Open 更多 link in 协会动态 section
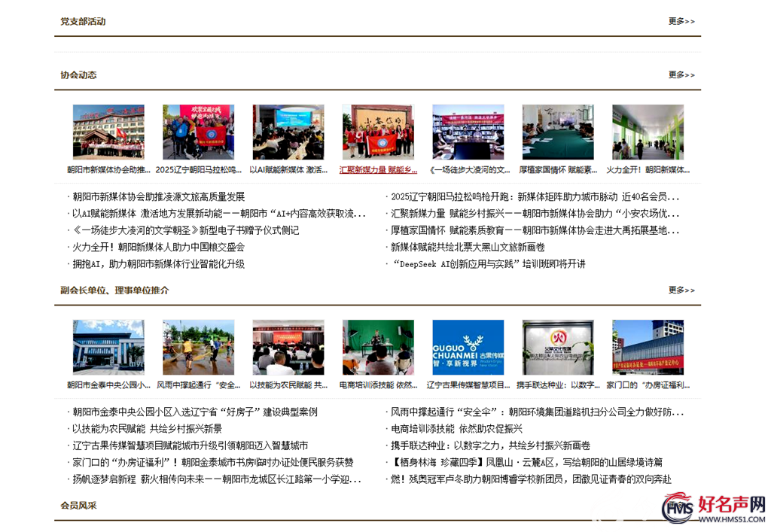This screenshot has width=771, height=532. [681, 74]
